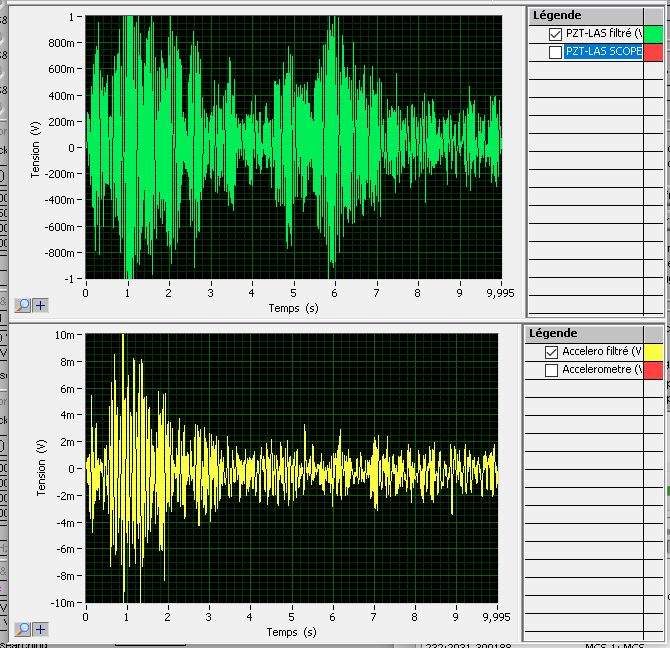Click the top Légende header
This screenshot has width=670, height=648.
coord(560,14)
